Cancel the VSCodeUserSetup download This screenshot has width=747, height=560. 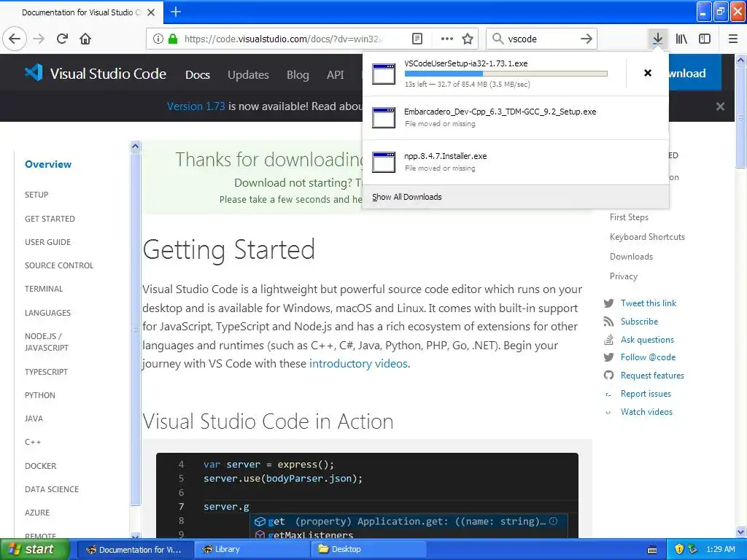648,73
